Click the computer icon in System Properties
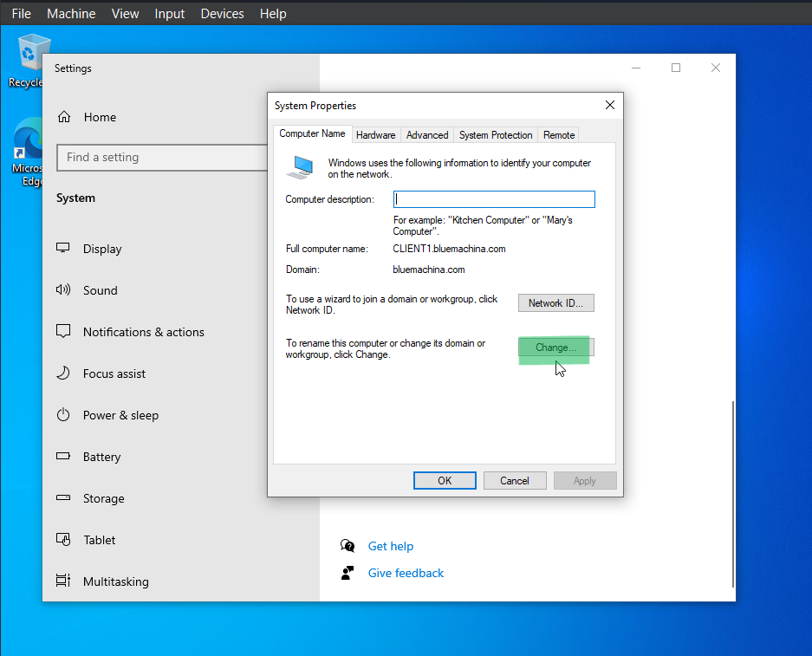 coord(301,168)
